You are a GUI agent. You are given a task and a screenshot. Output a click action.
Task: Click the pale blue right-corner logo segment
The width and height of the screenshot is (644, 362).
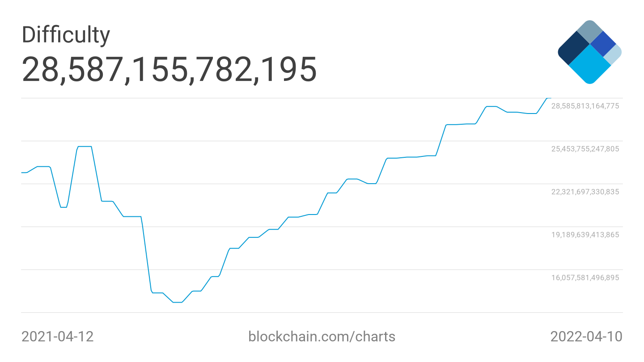614,54
